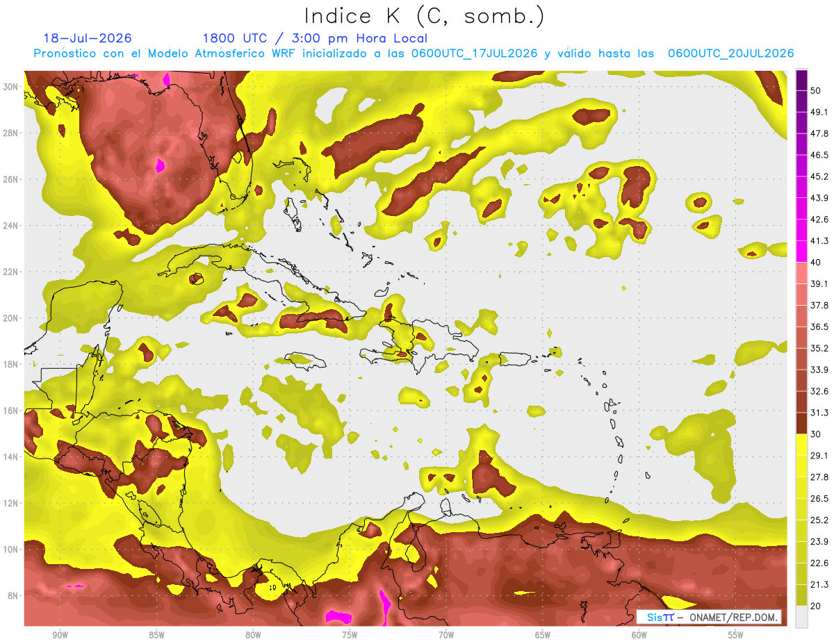Image resolution: width=834 pixels, height=644 pixels.
Task: Click the colorbar value 26.5
Action: [x=819, y=499]
